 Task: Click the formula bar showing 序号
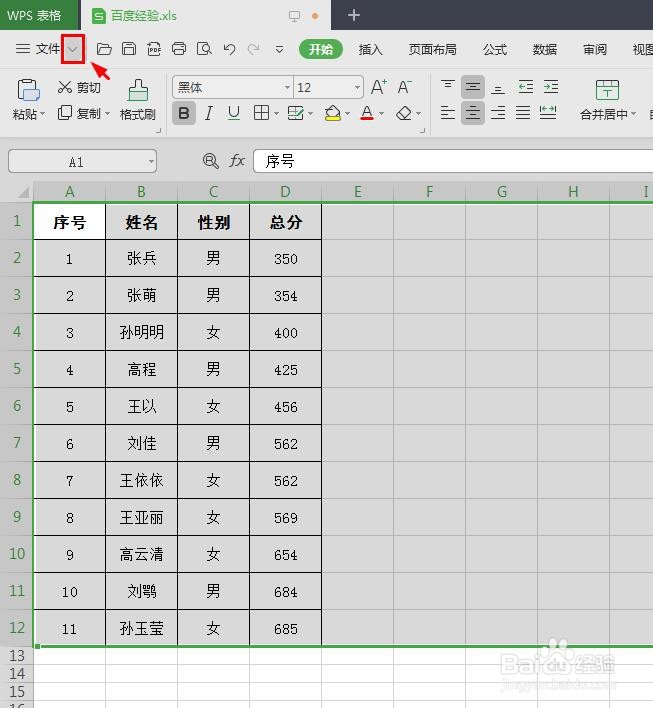(453, 161)
